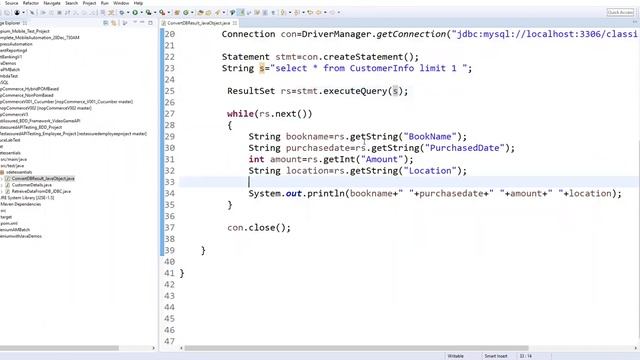Select nopCommerce_HybridPOMBased project
The height and width of the screenshot is (360, 640).
(x=29, y=89)
